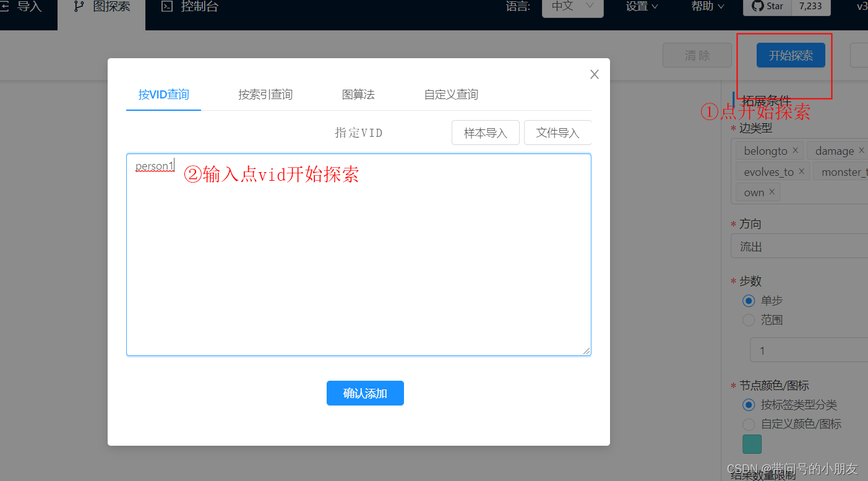Select the 范围 radio option
The image size is (868, 481).
coord(749,320)
